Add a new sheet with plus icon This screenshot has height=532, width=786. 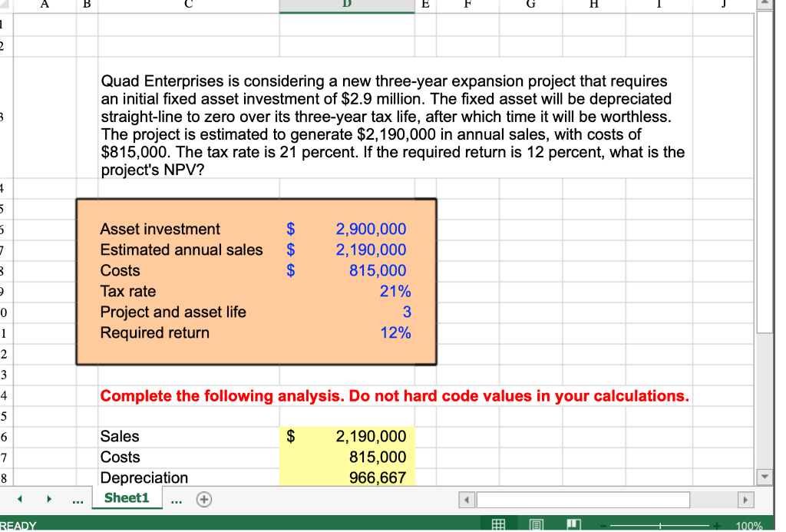click(x=204, y=500)
